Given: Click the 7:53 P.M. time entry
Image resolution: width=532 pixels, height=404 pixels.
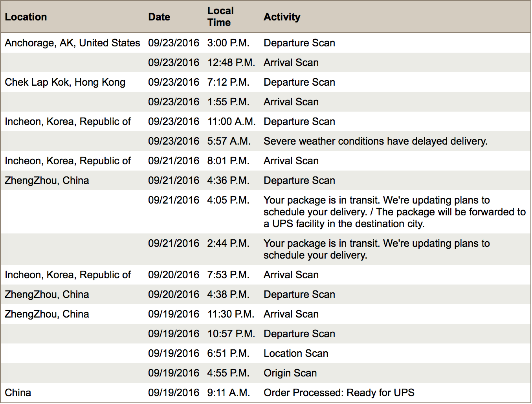Looking at the screenshot, I should coord(228,275).
